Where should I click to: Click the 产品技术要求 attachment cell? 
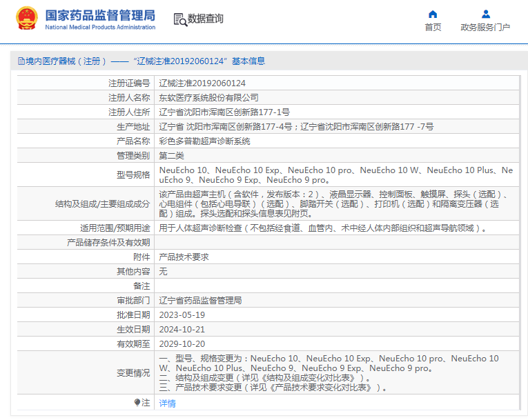(x=184, y=257)
